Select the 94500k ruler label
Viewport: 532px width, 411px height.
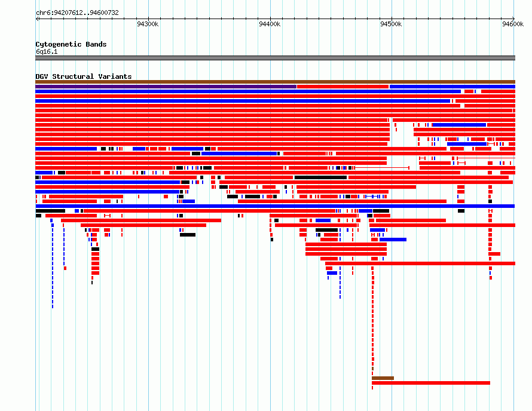(x=391, y=24)
